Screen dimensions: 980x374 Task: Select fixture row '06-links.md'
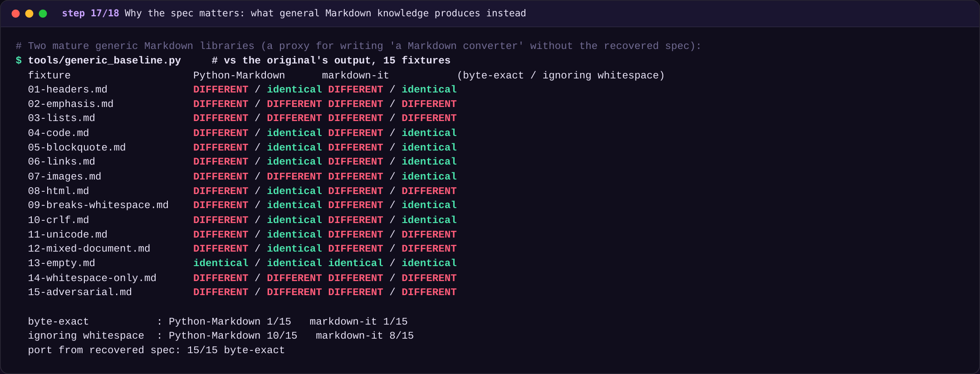242,161
